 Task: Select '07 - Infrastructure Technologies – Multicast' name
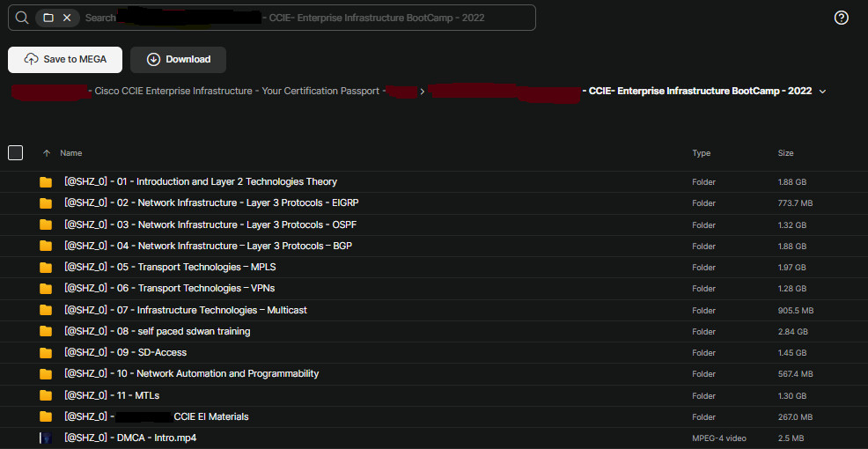coord(186,310)
